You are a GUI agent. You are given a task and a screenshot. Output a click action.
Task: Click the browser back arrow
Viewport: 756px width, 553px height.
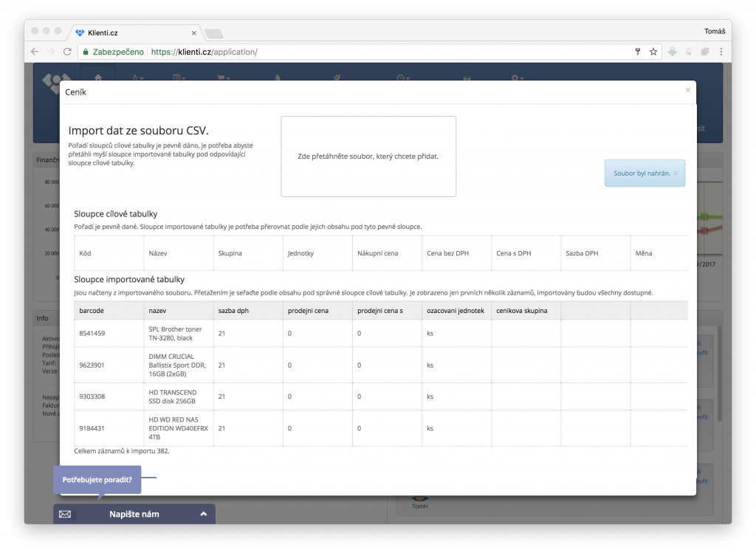35,52
